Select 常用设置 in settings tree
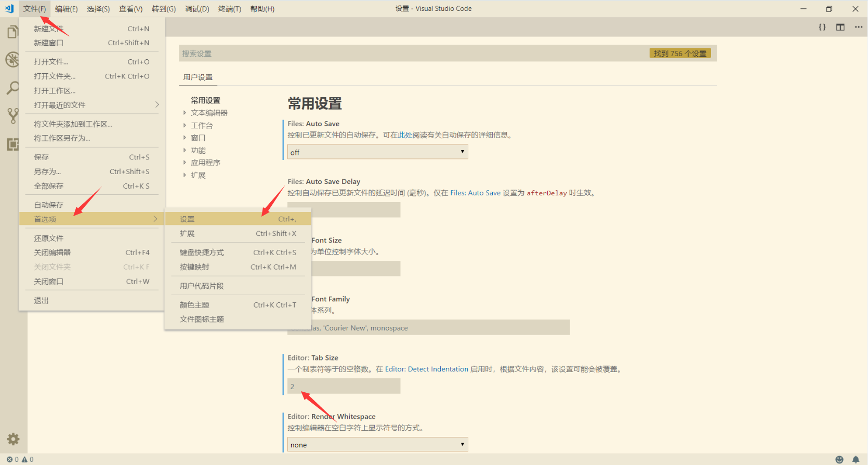 click(x=205, y=101)
